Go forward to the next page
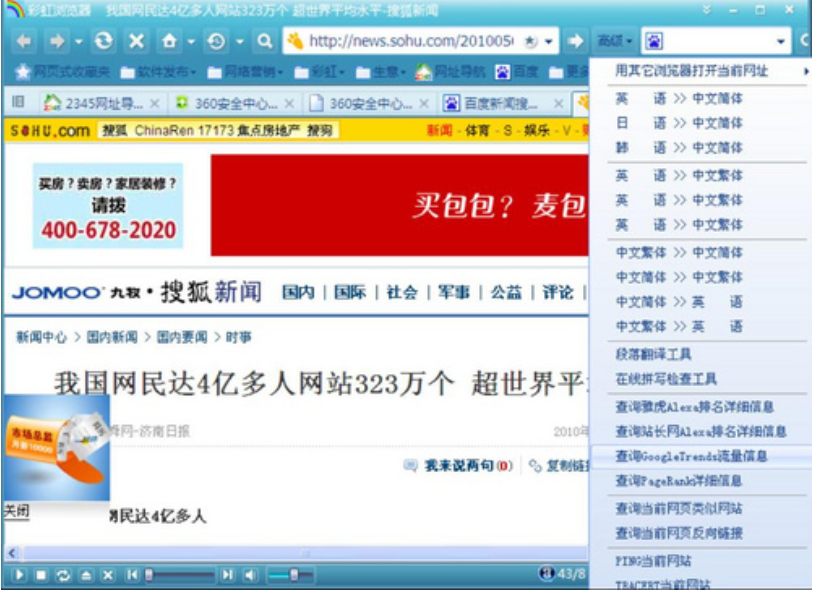 coord(57,41)
